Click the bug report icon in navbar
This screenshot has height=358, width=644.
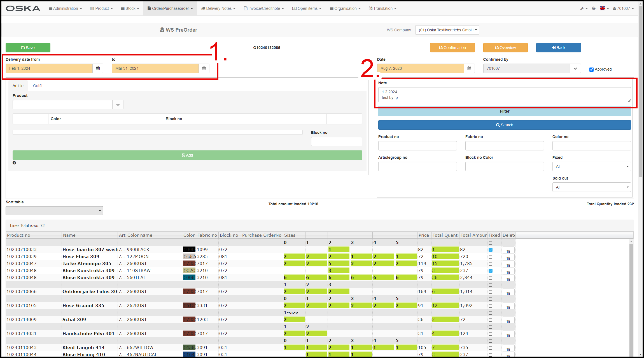594,8
